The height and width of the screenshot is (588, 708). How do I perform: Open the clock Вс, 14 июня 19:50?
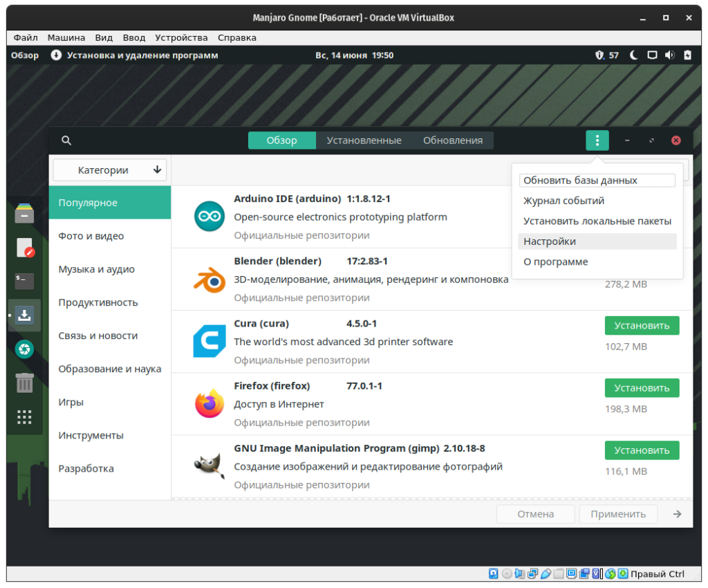pyautogui.click(x=354, y=55)
